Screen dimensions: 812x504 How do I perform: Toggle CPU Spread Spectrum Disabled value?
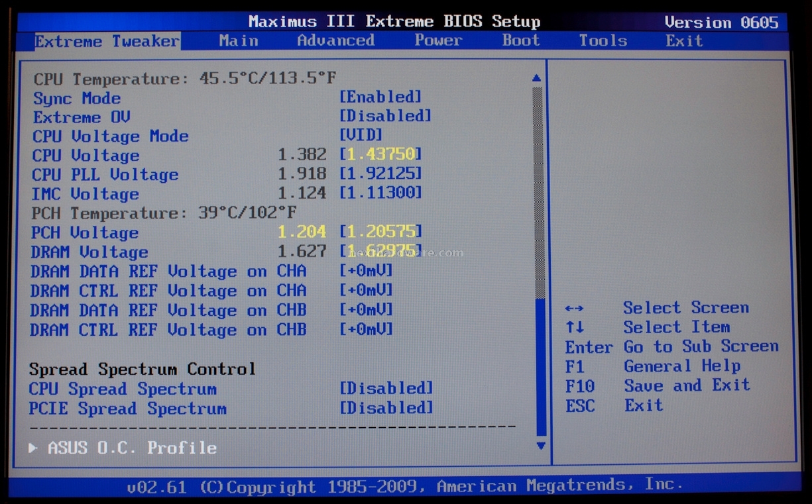[x=386, y=388]
